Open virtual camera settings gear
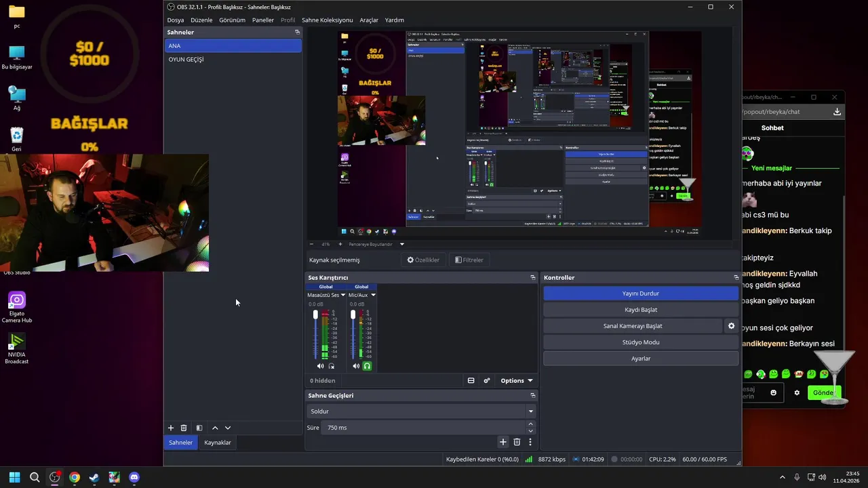The image size is (868, 488). [731, 326]
